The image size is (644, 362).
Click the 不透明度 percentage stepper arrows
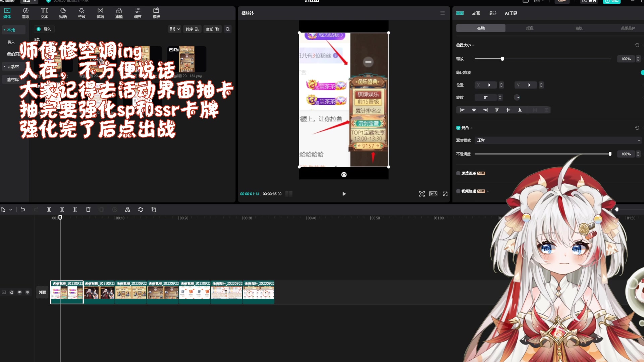(638, 154)
